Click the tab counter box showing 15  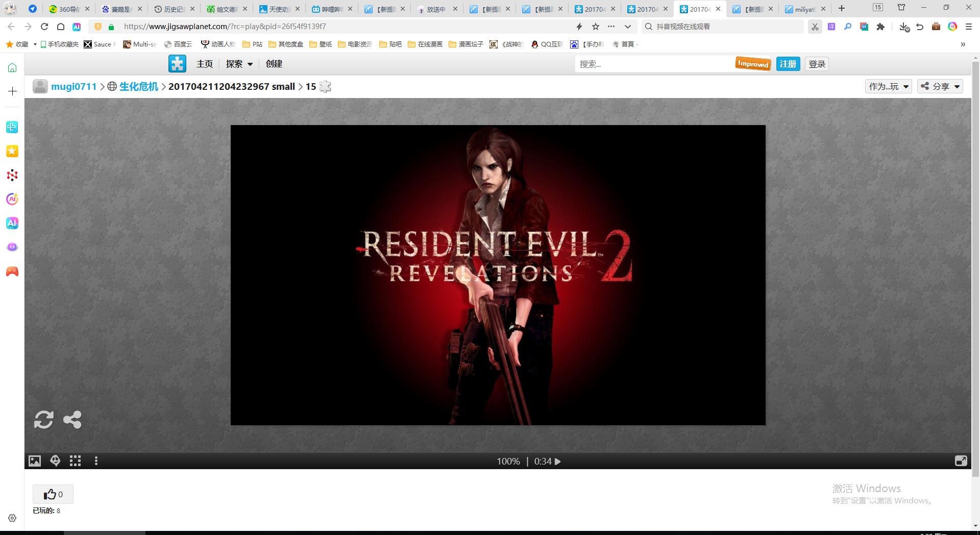point(877,7)
